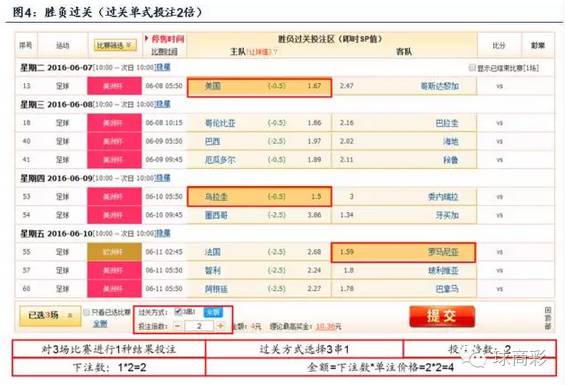Click the 彩果 column header
Screen dimensions: 565x385
[x=538, y=45]
